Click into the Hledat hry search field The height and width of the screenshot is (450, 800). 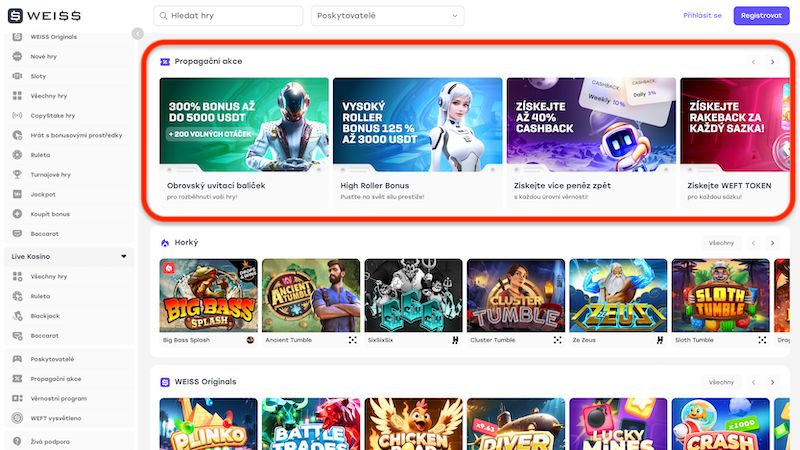(x=228, y=16)
